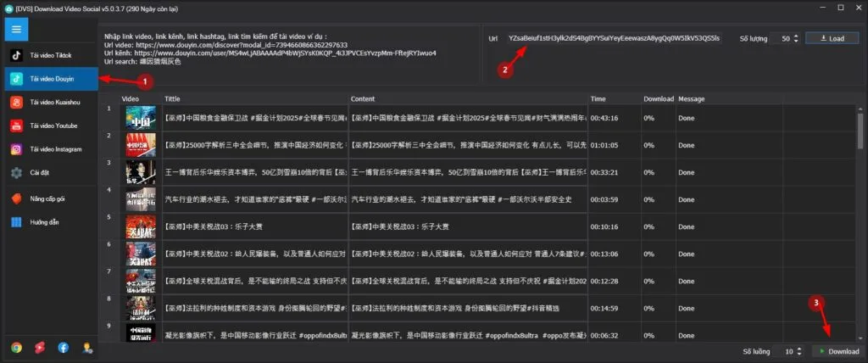The width and height of the screenshot is (868, 363).
Task: Select Tải video Douyin menu item
Action: [50, 79]
